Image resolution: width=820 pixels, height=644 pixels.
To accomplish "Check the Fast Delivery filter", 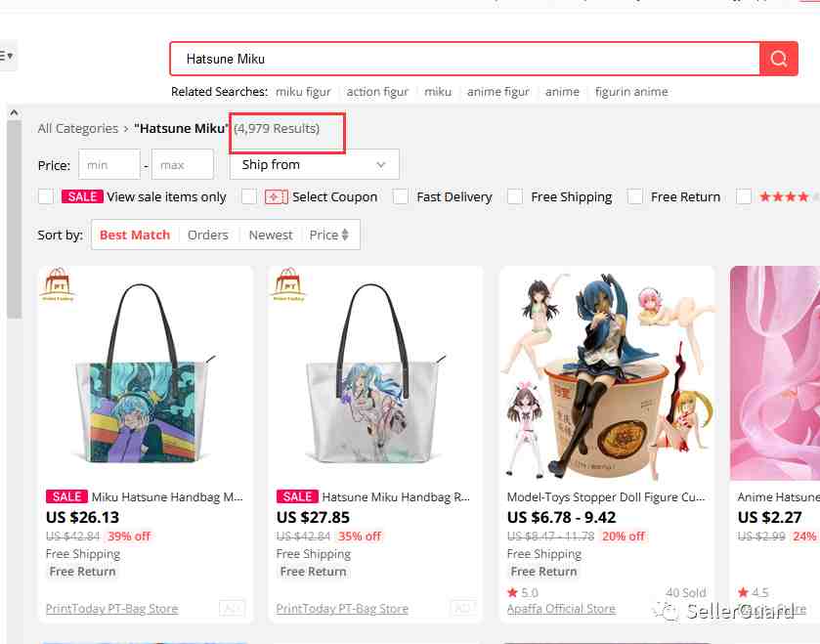I will point(401,197).
